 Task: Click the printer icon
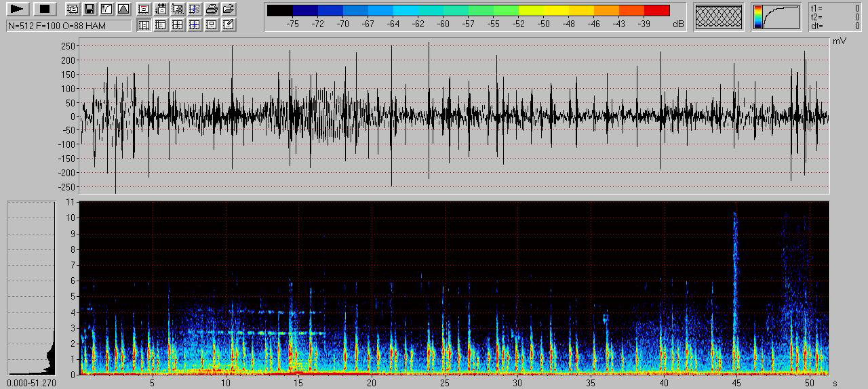tap(212, 9)
